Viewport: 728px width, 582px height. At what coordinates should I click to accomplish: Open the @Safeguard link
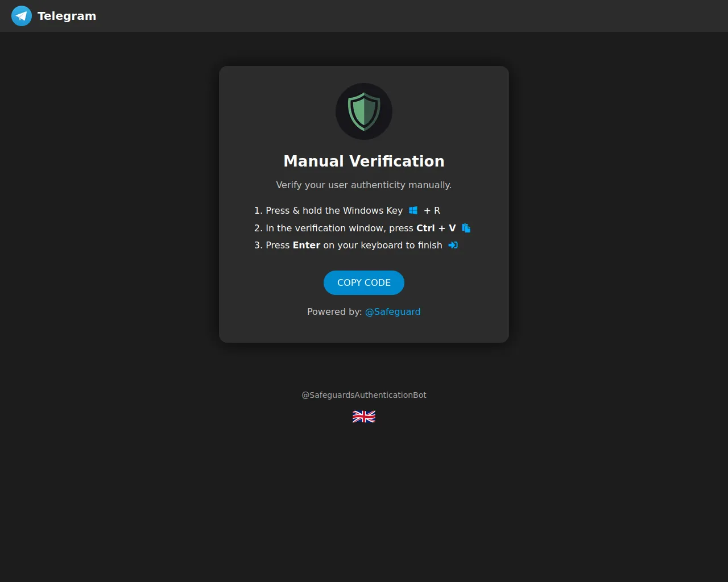point(393,311)
